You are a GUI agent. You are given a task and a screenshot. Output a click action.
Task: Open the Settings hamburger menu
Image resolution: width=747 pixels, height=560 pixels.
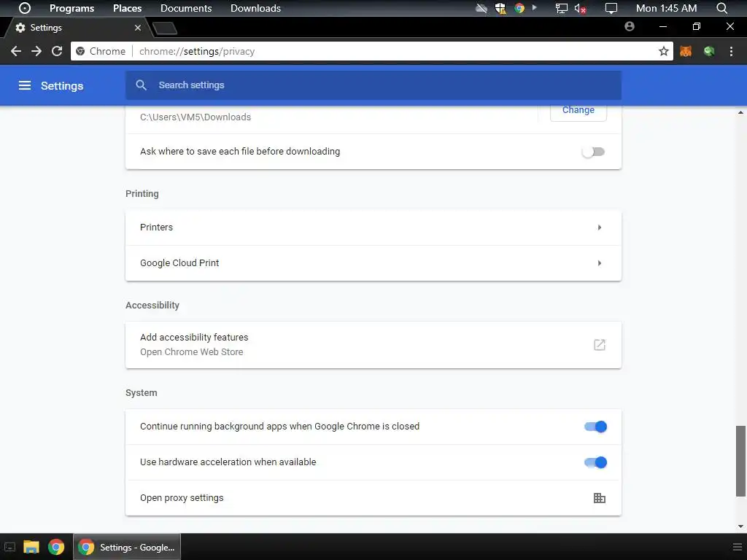point(24,85)
